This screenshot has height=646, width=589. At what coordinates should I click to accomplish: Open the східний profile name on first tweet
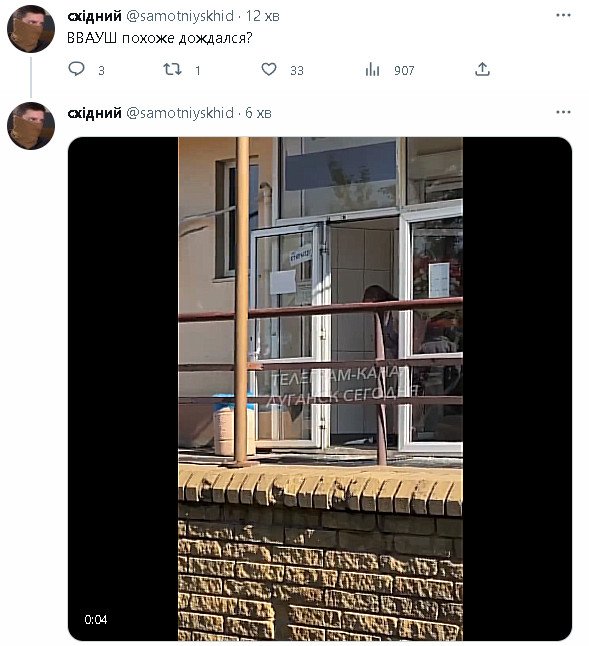pyautogui.click(x=94, y=16)
